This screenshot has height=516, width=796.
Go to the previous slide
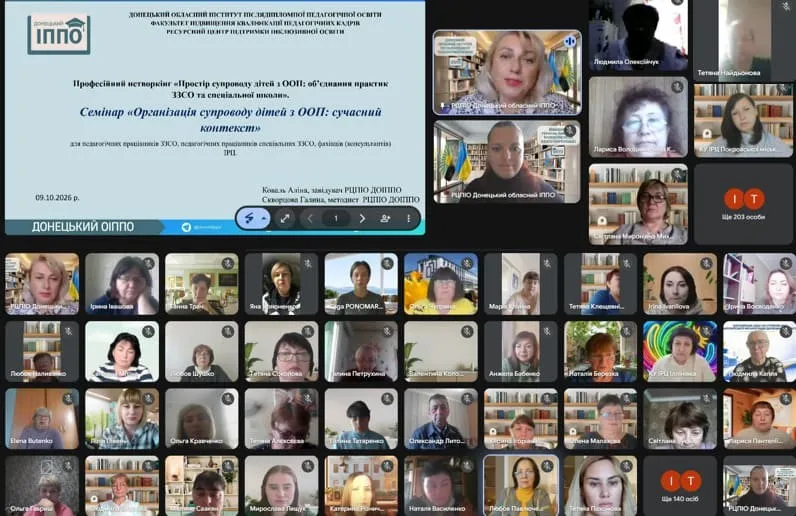point(310,218)
